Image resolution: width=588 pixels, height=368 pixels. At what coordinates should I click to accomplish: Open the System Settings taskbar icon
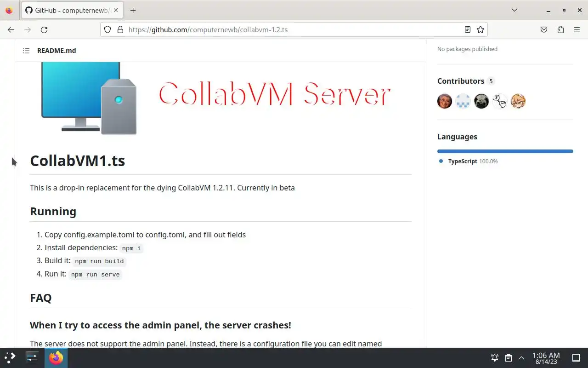click(x=32, y=357)
